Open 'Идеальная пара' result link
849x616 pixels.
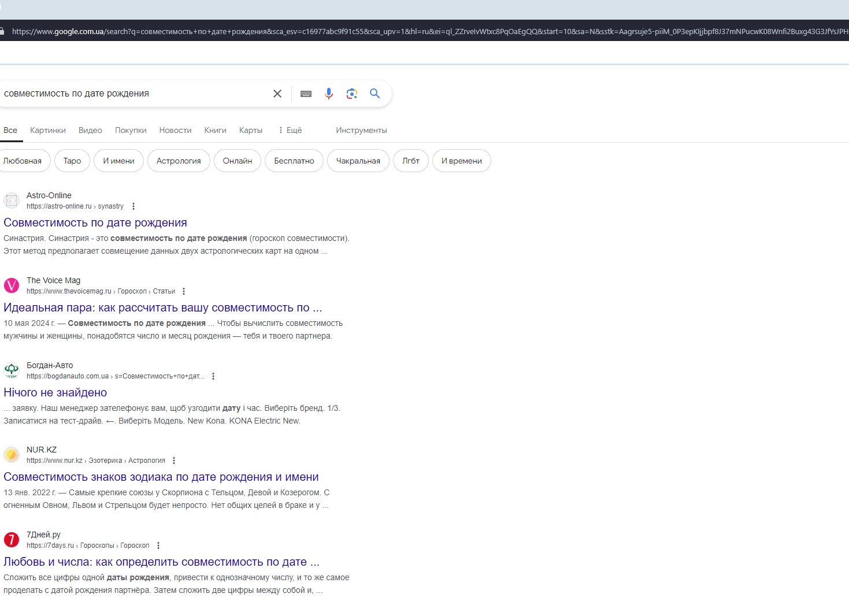pos(163,307)
